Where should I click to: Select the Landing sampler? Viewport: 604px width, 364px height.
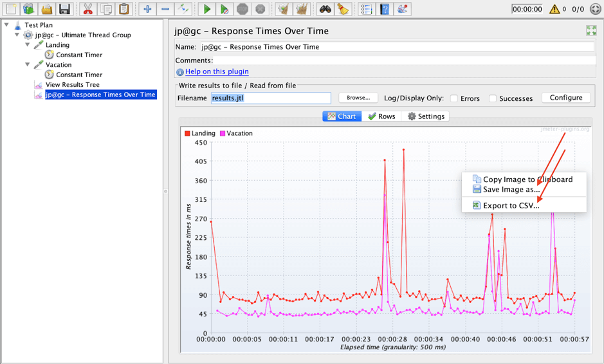coord(57,45)
